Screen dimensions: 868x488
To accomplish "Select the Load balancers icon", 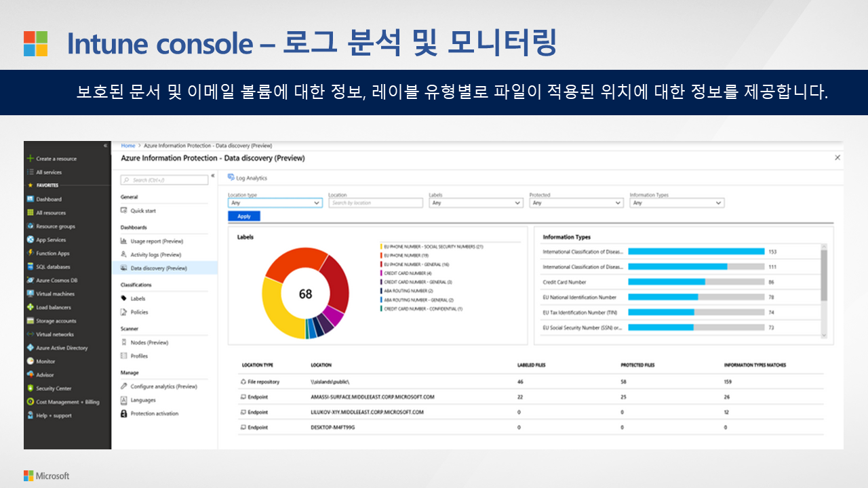I will [30, 307].
